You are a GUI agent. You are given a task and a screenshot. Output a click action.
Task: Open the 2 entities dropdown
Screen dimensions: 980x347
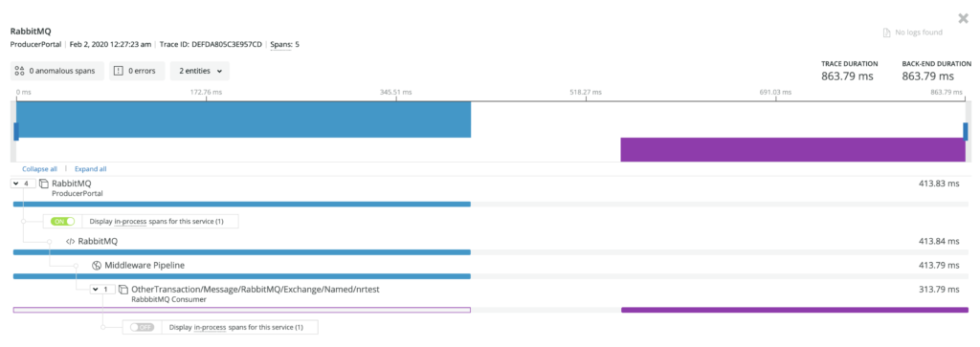[x=199, y=71]
